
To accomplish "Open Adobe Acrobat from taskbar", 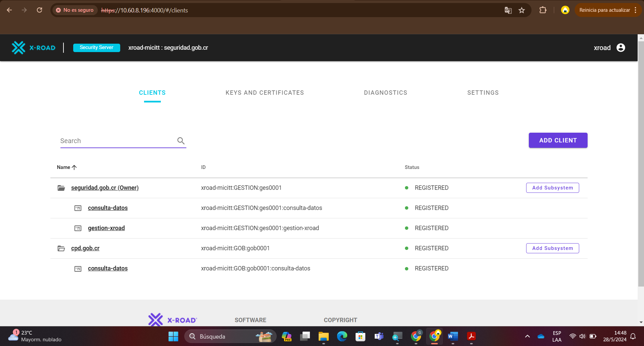I will click(x=471, y=336).
